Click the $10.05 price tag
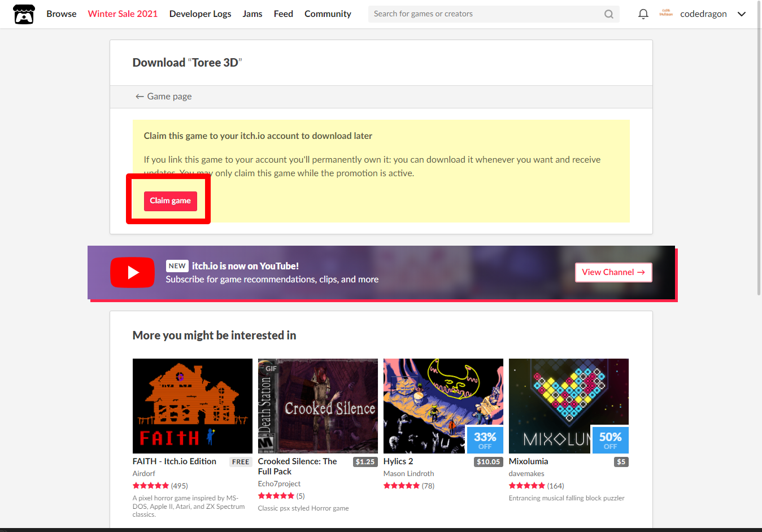This screenshot has height=532, width=762. pyautogui.click(x=488, y=462)
